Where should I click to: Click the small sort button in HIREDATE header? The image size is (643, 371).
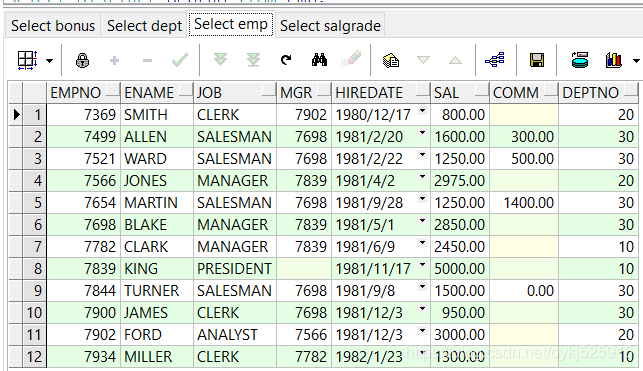coord(422,90)
